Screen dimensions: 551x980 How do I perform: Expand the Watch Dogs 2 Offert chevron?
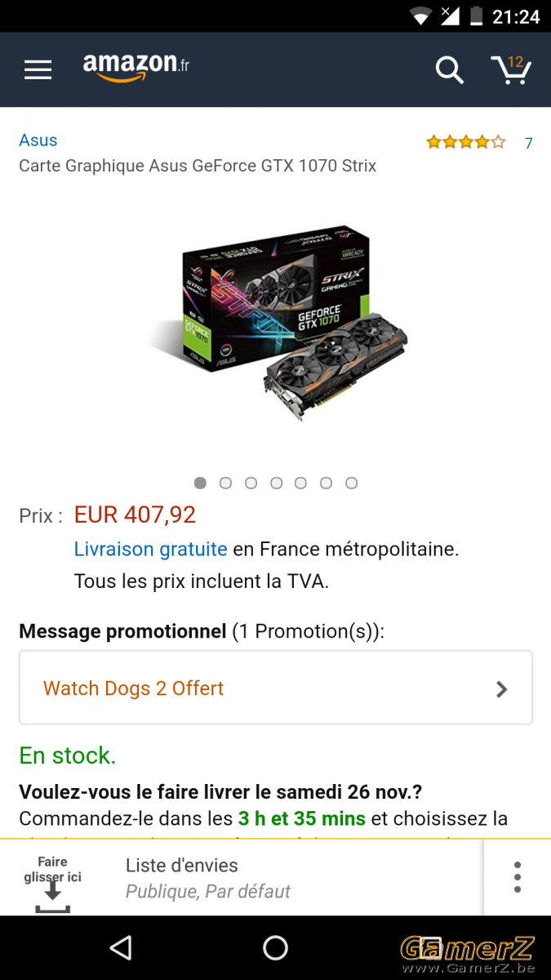coord(502,689)
